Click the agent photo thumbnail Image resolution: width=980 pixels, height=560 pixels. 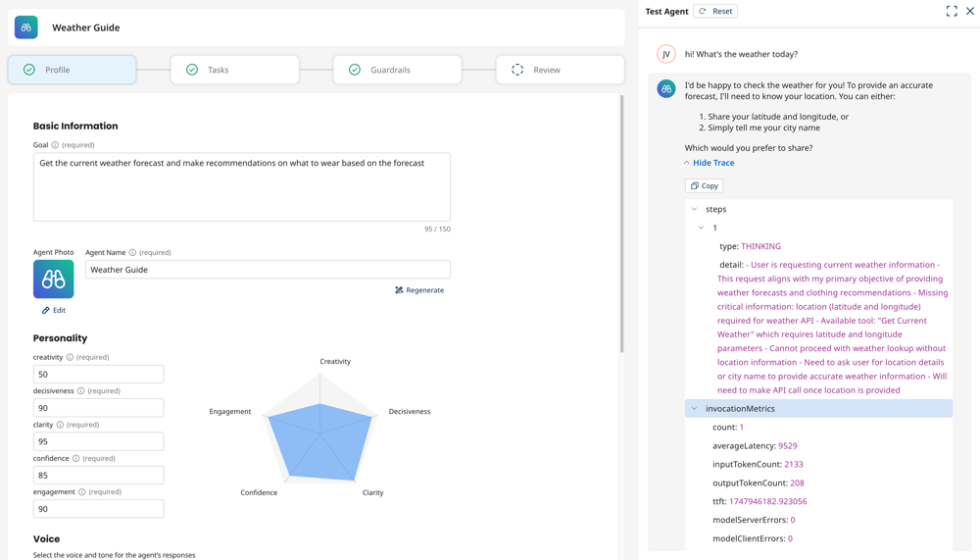(x=53, y=280)
